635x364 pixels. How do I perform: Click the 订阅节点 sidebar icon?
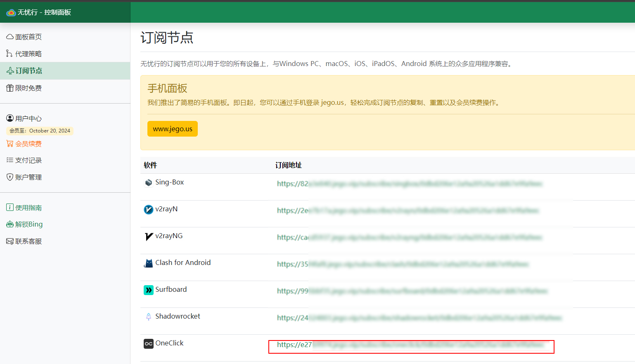tap(10, 71)
